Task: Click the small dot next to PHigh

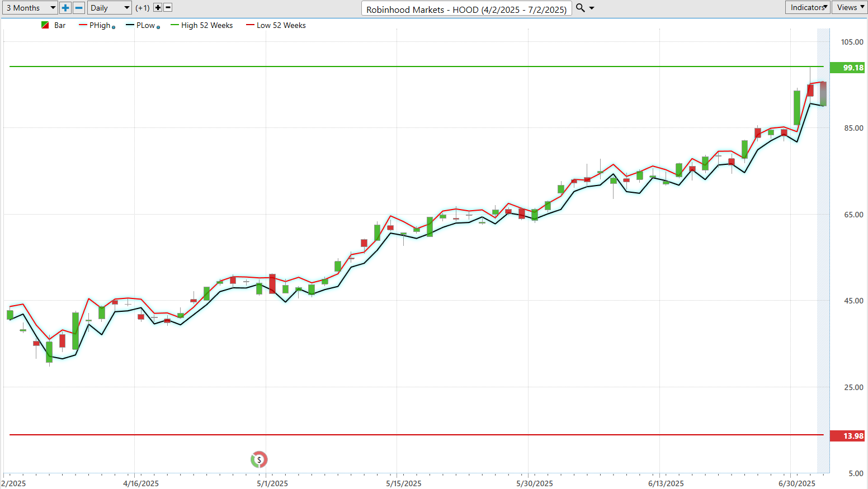Action: [114, 27]
